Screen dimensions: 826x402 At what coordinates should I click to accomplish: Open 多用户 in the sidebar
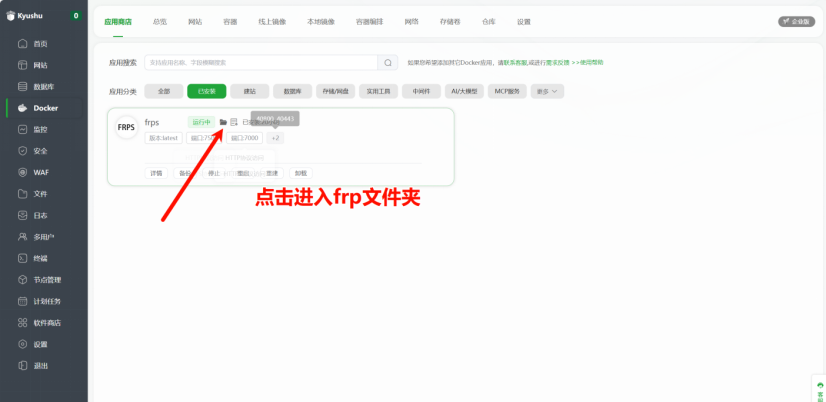[x=44, y=237]
